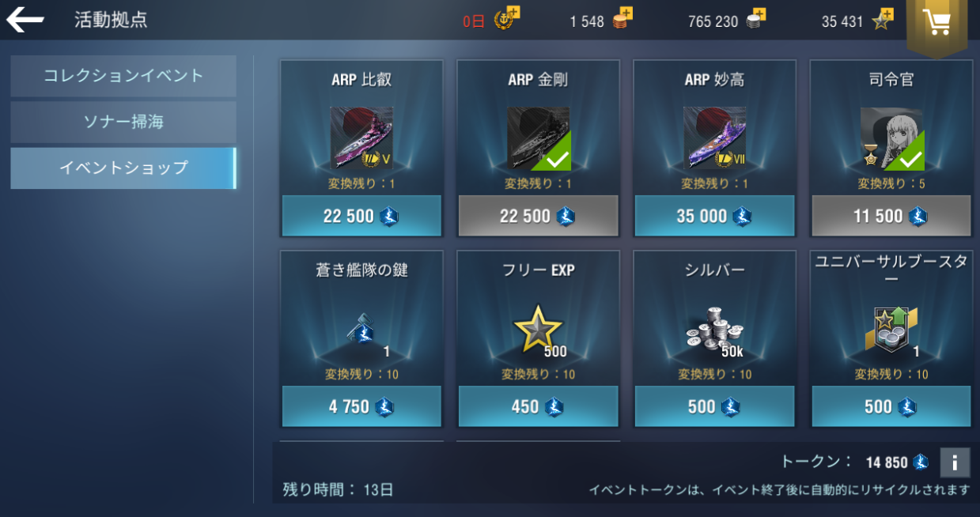Buy ARP 妙高 for 35 000 tokens
Image resolution: width=980 pixels, height=517 pixels.
click(715, 216)
